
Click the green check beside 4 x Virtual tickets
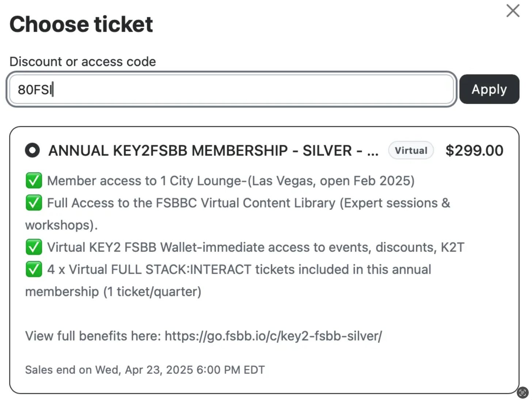[x=34, y=269]
